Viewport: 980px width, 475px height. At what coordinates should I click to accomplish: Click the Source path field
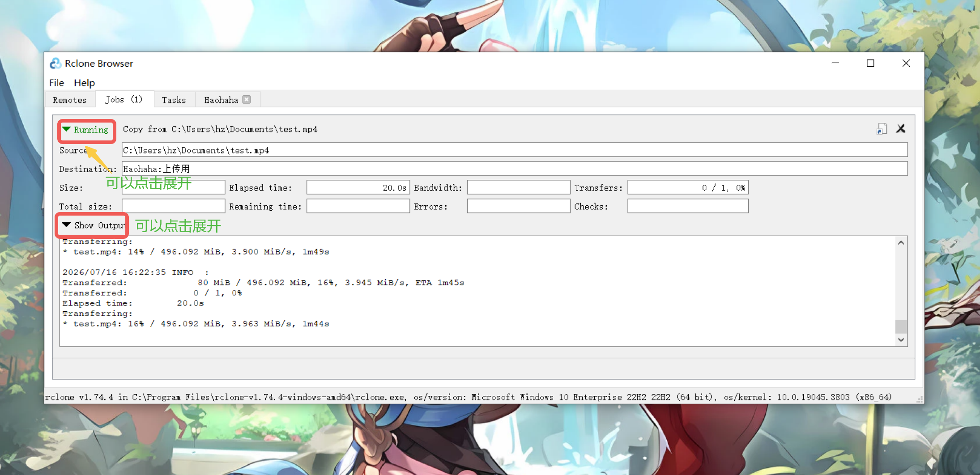(x=515, y=150)
